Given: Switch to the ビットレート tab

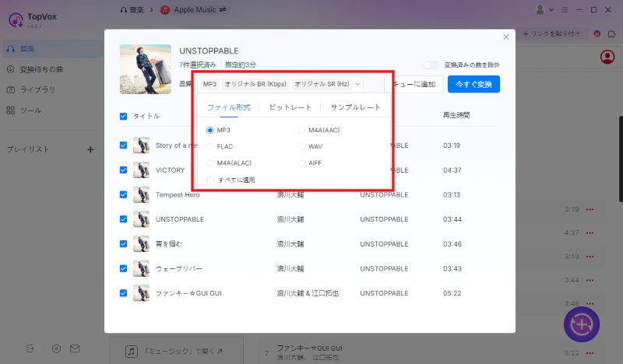Looking at the screenshot, I should coord(290,107).
